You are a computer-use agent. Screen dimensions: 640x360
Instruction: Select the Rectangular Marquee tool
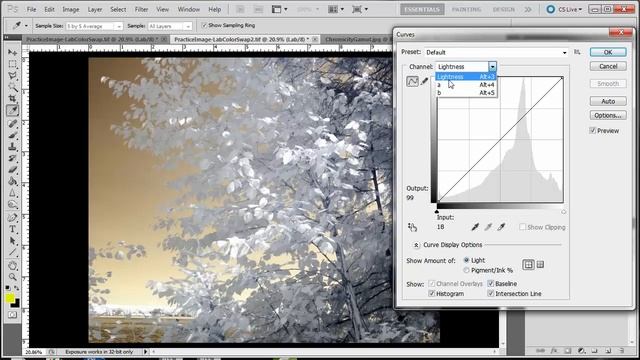pyautogui.click(x=12, y=64)
